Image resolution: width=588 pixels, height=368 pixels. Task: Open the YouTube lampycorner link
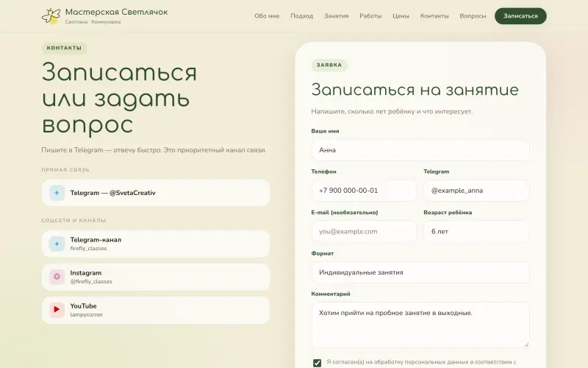(x=156, y=310)
